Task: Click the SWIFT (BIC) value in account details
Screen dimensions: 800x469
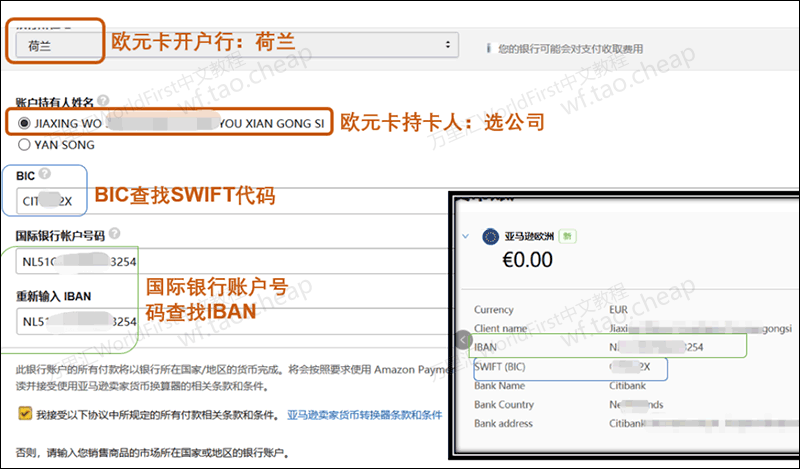Action: point(630,366)
